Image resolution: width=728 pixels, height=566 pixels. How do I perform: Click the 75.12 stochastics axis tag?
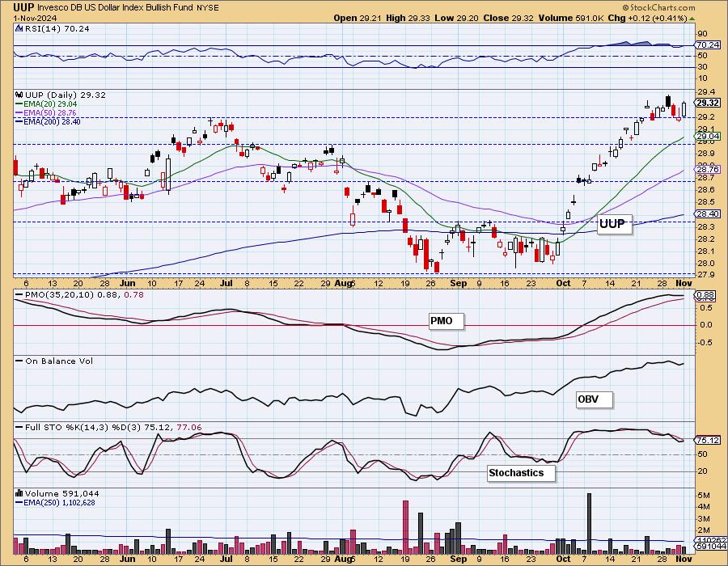coord(709,441)
